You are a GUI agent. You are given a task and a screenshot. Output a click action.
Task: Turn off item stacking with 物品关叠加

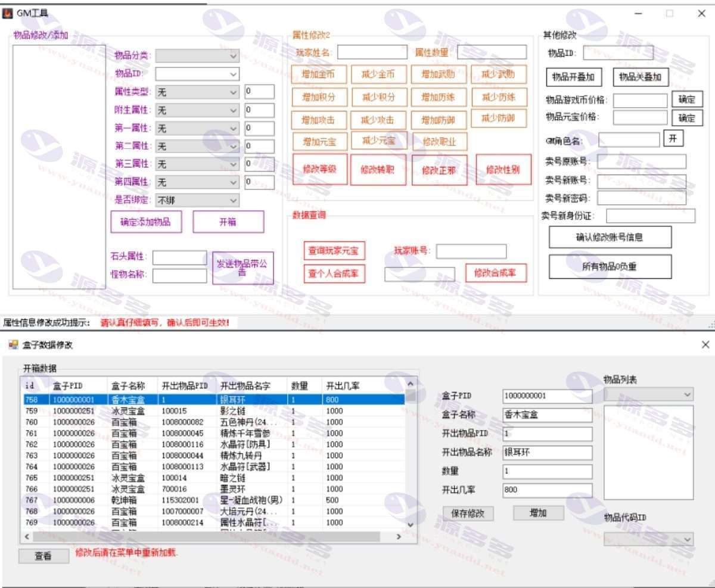641,77
